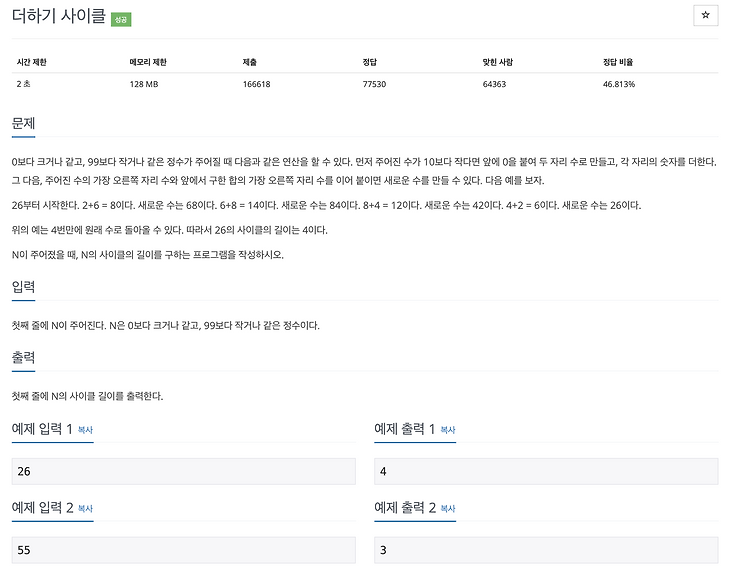Click the 문제 section heading
Viewport: 750px width, 569px height.
(23, 123)
